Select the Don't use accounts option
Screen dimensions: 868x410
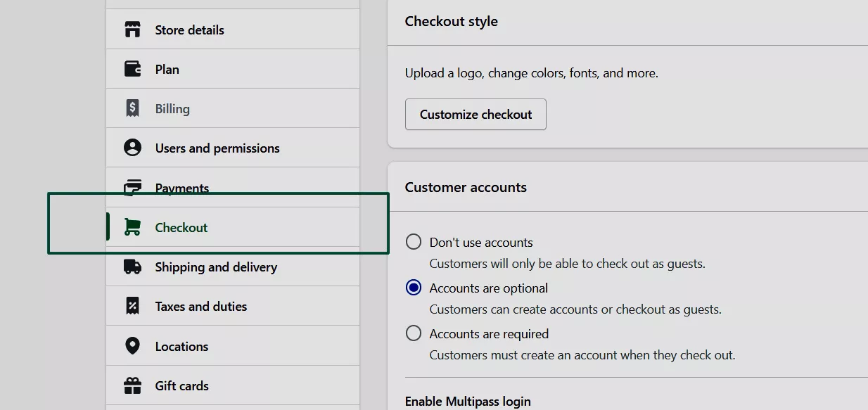(x=413, y=241)
